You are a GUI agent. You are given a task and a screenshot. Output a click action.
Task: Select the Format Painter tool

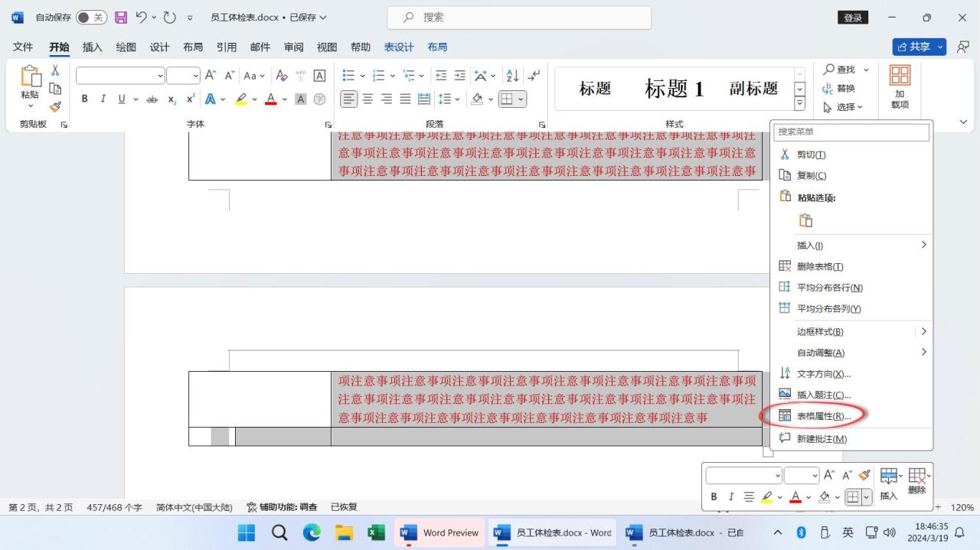[x=55, y=106]
